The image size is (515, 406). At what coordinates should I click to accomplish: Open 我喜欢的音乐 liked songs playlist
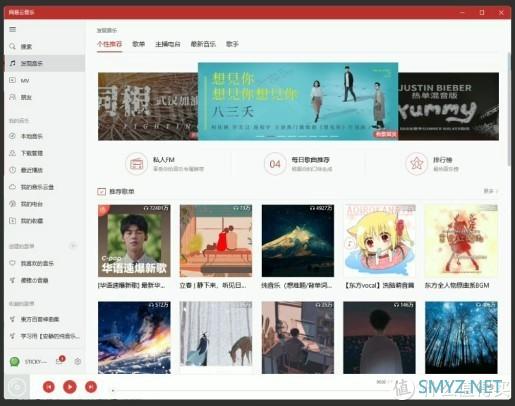click(x=44, y=263)
